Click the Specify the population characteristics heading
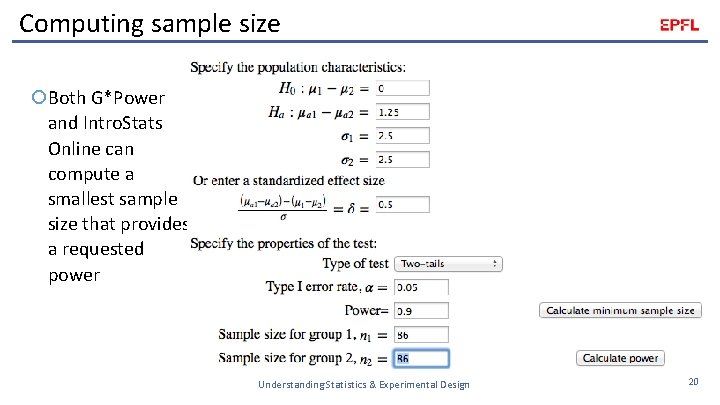The height and width of the screenshot is (405, 720). 297,68
